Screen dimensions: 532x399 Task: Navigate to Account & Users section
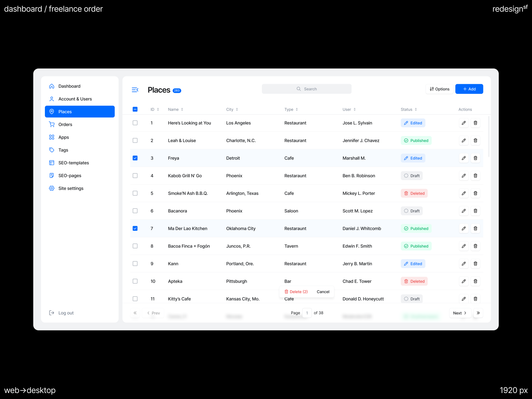pyautogui.click(x=75, y=98)
